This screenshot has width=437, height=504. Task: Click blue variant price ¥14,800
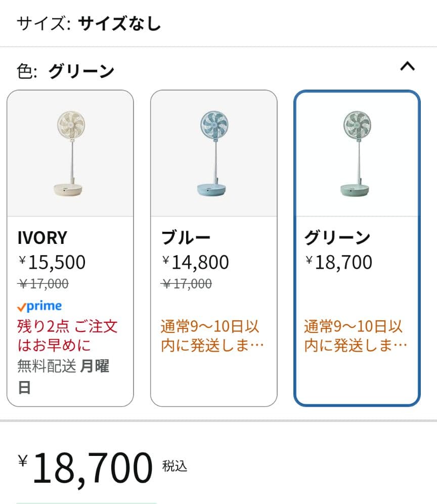(x=196, y=262)
